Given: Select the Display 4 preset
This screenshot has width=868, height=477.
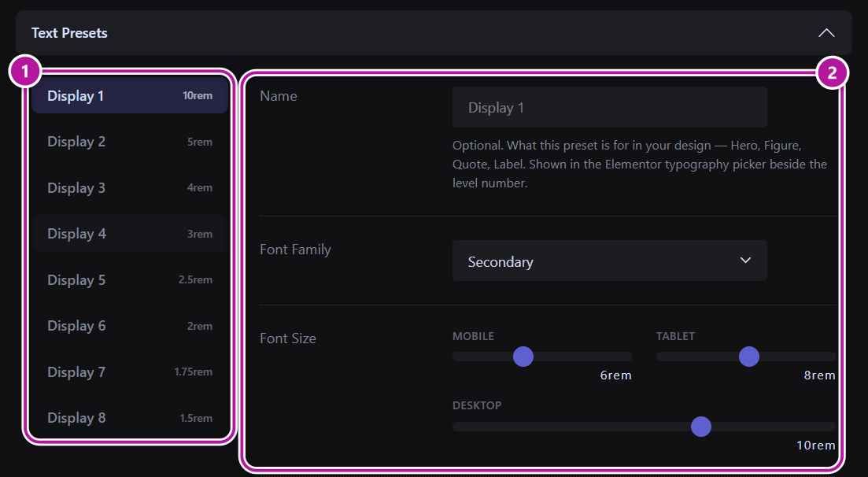Looking at the screenshot, I should 130,234.
